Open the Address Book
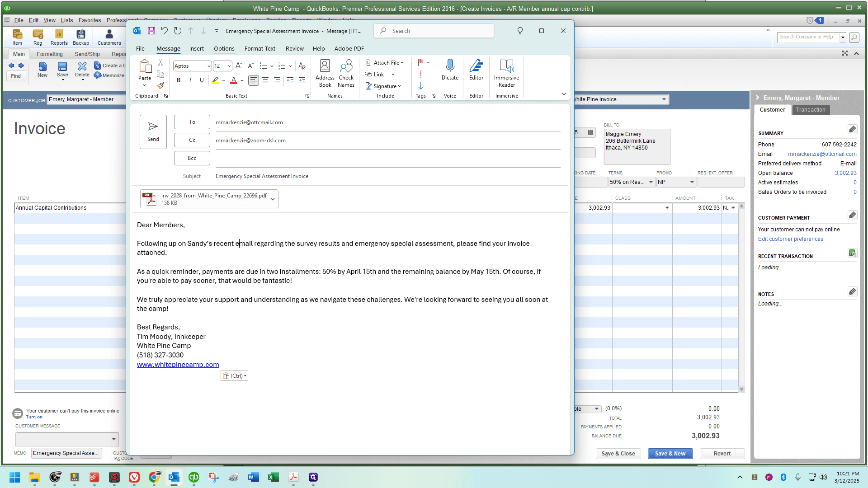The width and height of the screenshot is (868, 488). click(325, 73)
